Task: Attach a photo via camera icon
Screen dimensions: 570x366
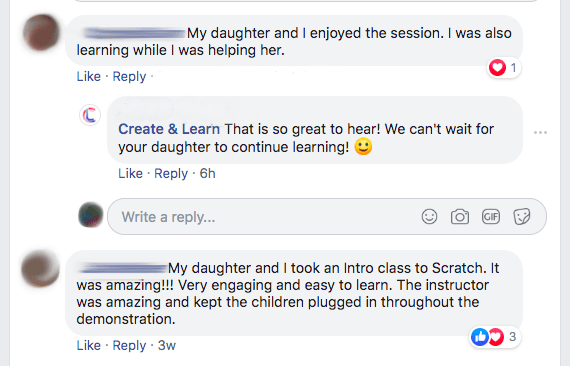Action: (460, 217)
